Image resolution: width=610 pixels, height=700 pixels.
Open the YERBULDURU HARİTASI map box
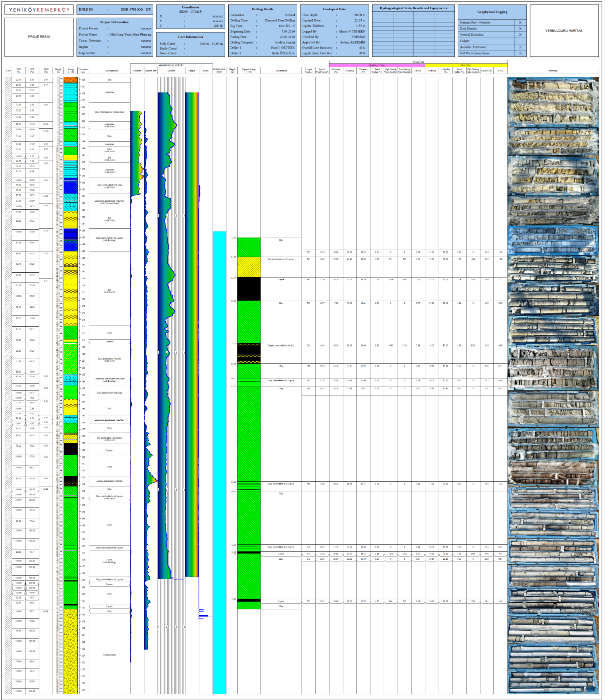click(564, 31)
